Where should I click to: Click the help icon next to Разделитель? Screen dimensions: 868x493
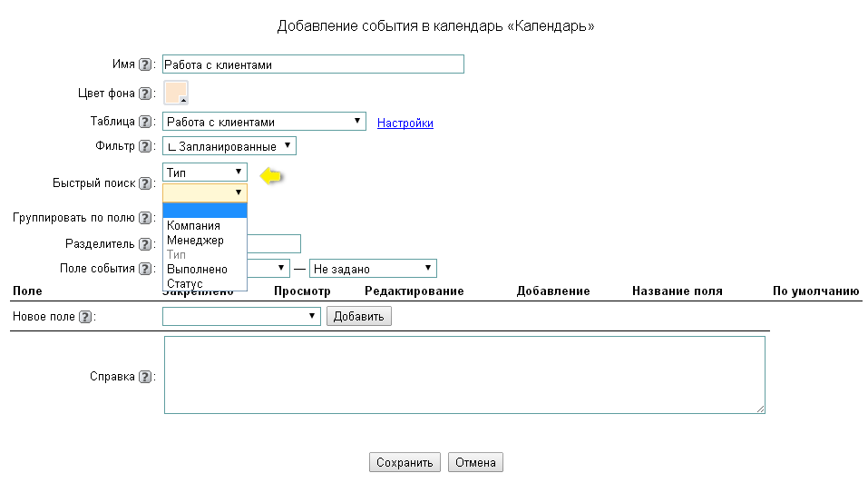[145, 244]
